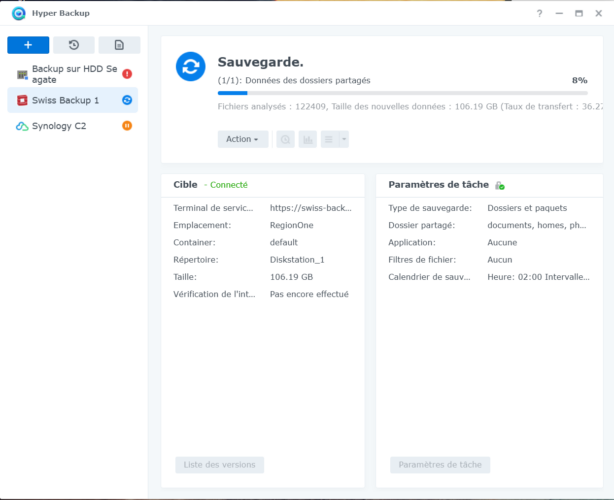The width and height of the screenshot is (614, 500).
Task: Click the encryption lock icon beside Paramètres de tâche
Action: pyautogui.click(x=500, y=185)
